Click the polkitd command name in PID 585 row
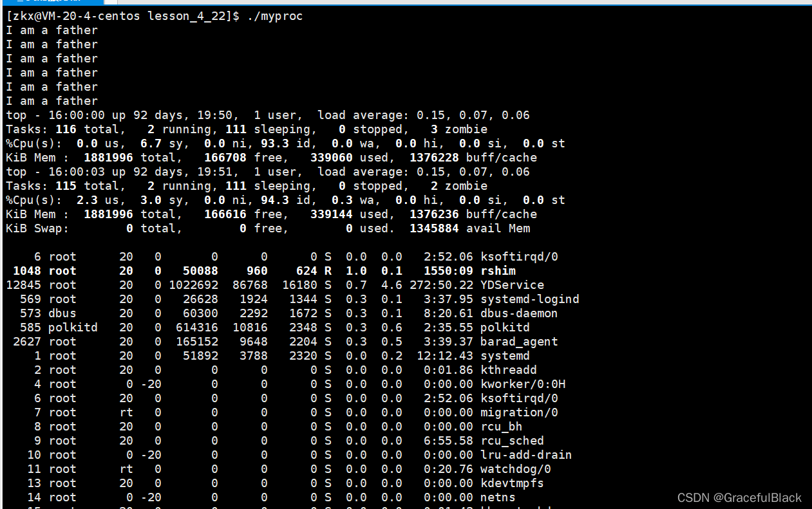 (x=505, y=328)
